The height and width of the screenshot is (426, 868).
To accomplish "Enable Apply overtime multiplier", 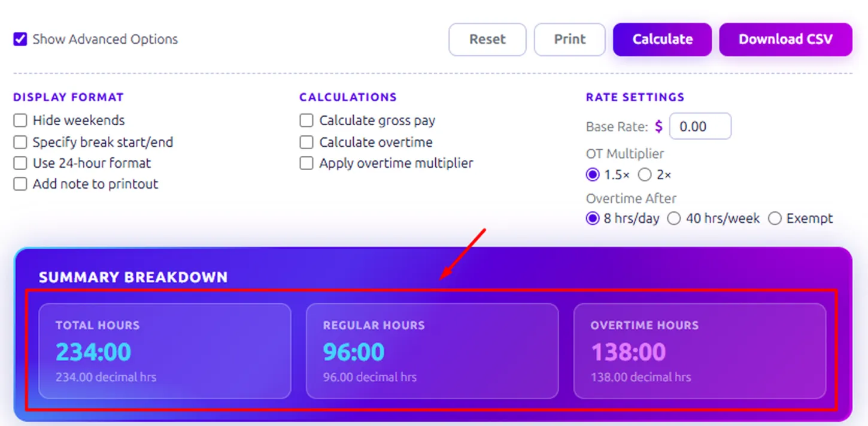I will coord(306,163).
